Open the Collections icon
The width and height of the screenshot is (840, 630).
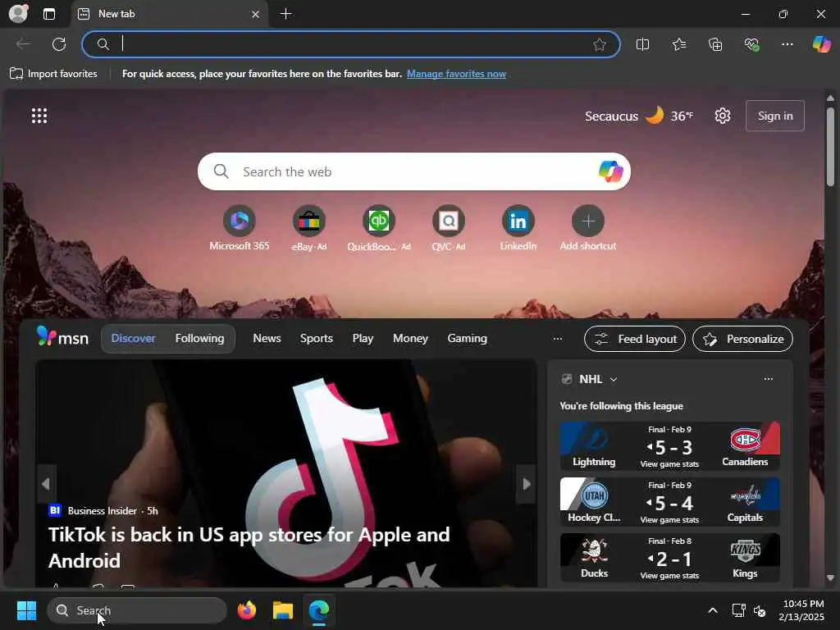click(715, 44)
